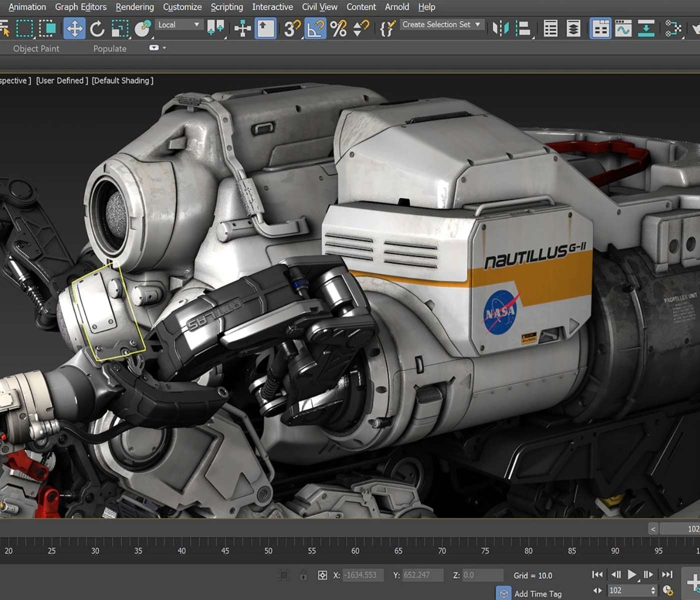
Task: Click the Z coordinate field
Action: (482, 575)
